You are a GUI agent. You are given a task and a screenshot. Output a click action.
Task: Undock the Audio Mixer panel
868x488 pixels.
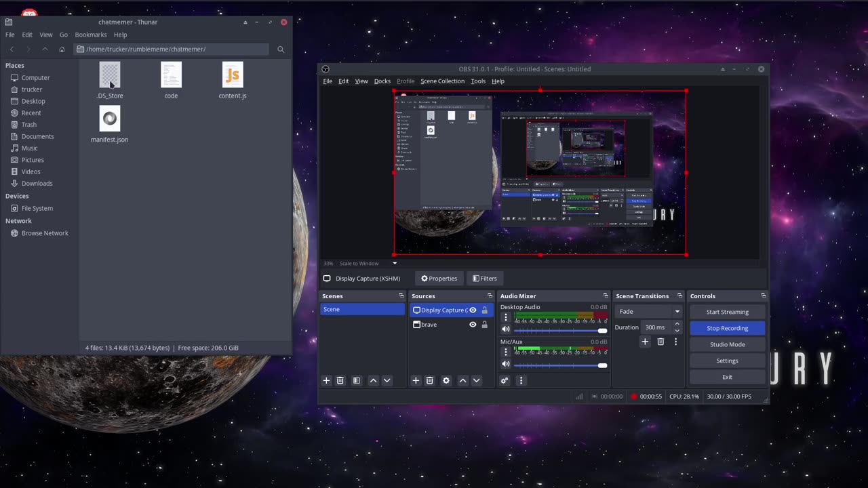tap(606, 296)
